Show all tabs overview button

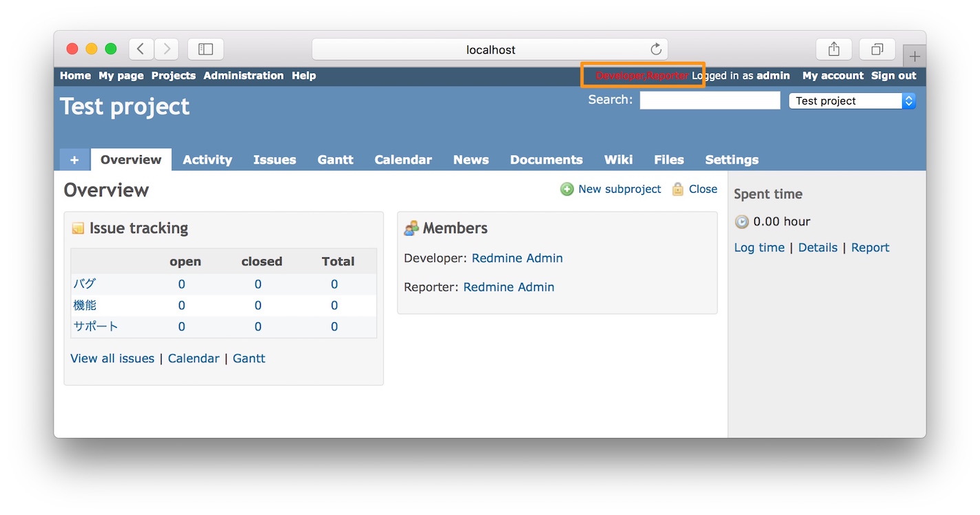click(877, 49)
